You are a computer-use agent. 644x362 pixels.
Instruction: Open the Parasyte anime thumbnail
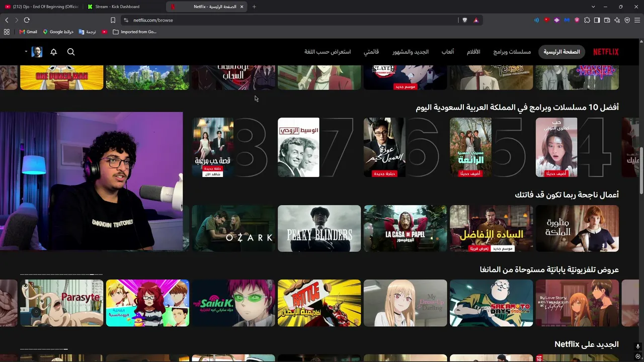click(61, 303)
